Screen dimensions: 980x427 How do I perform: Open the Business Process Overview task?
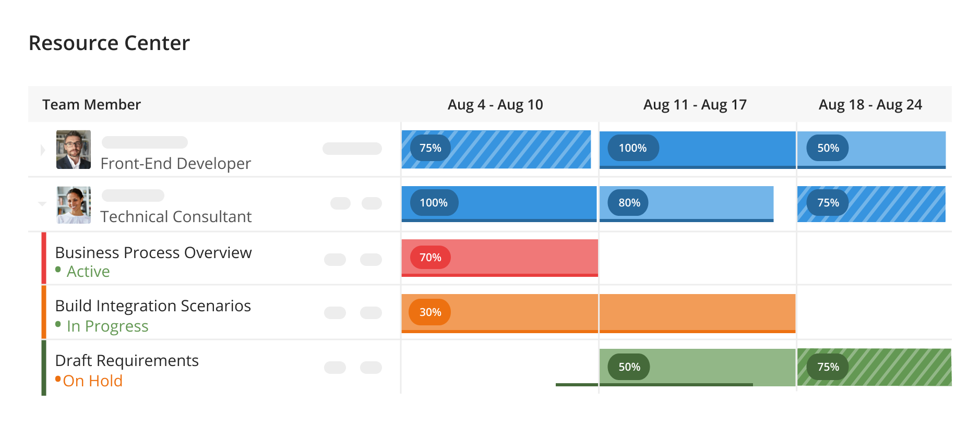(x=153, y=252)
